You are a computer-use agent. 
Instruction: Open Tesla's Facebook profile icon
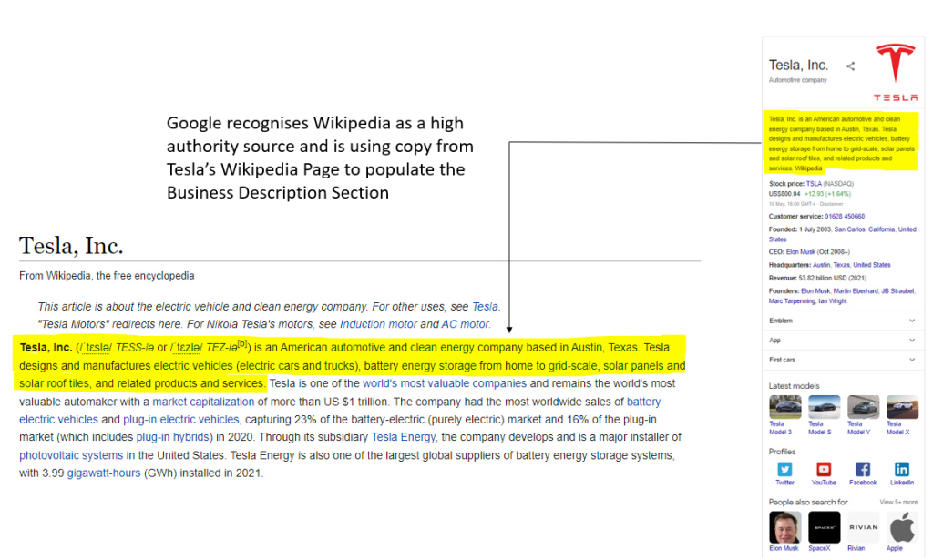(x=863, y=469)
